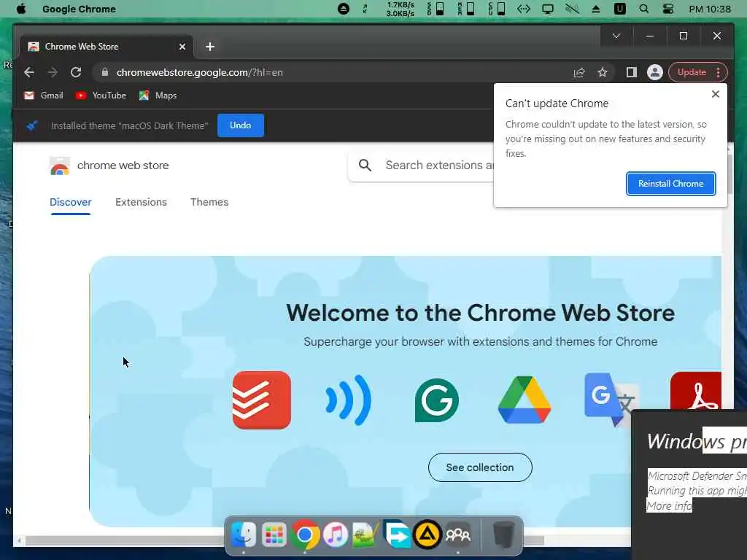Screen dimensions: 747x560
Task: Click More info in Windows protected dialog
Action: pos(669,506)
